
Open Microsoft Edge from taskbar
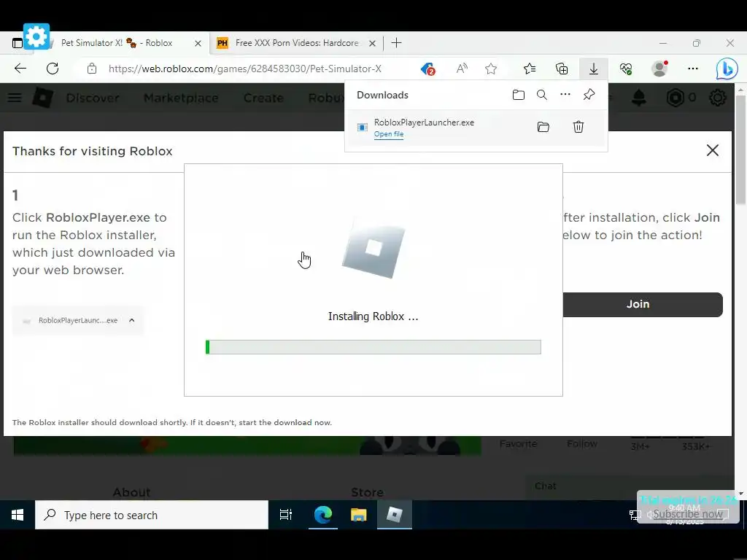[x=322, y=515]
